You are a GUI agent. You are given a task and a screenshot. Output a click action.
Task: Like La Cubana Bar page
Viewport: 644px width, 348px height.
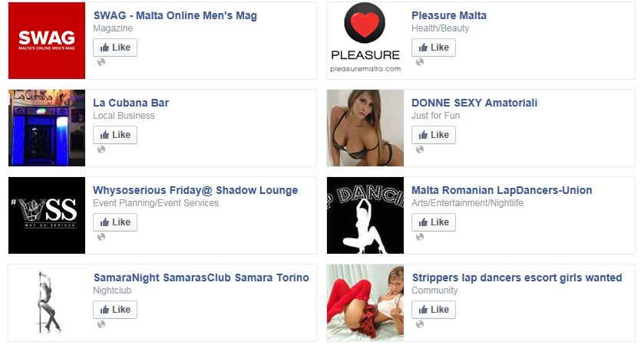[x=115, y=135]
